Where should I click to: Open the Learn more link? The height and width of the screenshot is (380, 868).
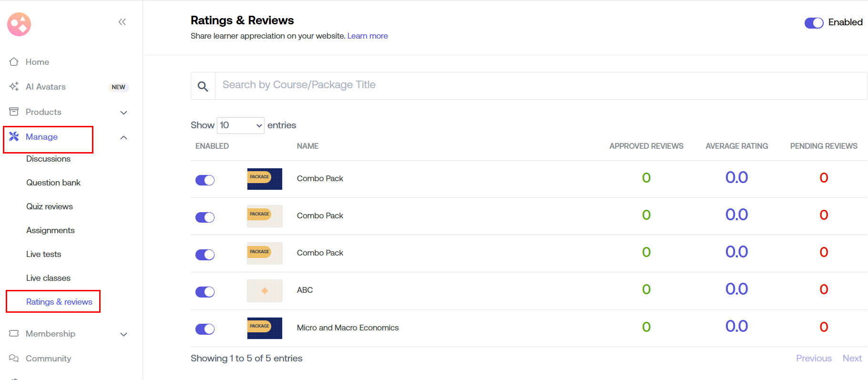pos(367,36)
